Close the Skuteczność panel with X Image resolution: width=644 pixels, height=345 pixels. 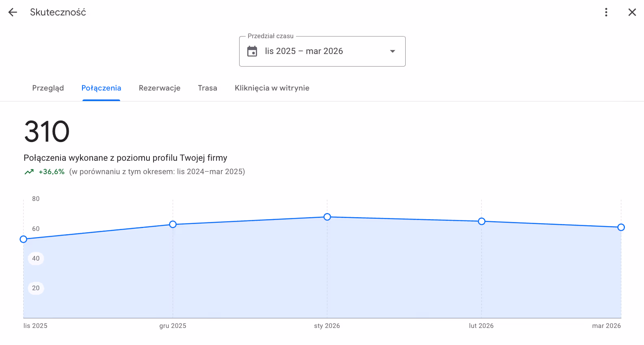[x=632, y=12]
